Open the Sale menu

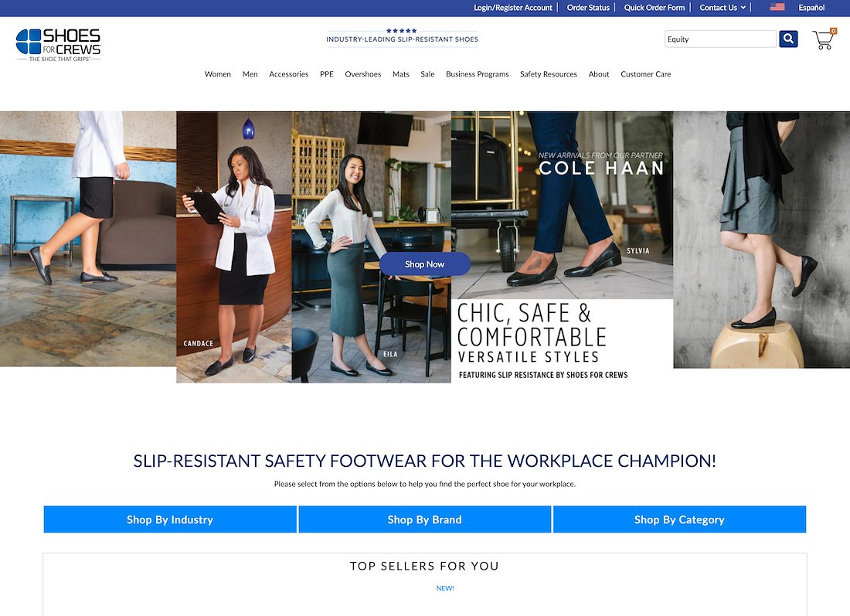[427, 74]
